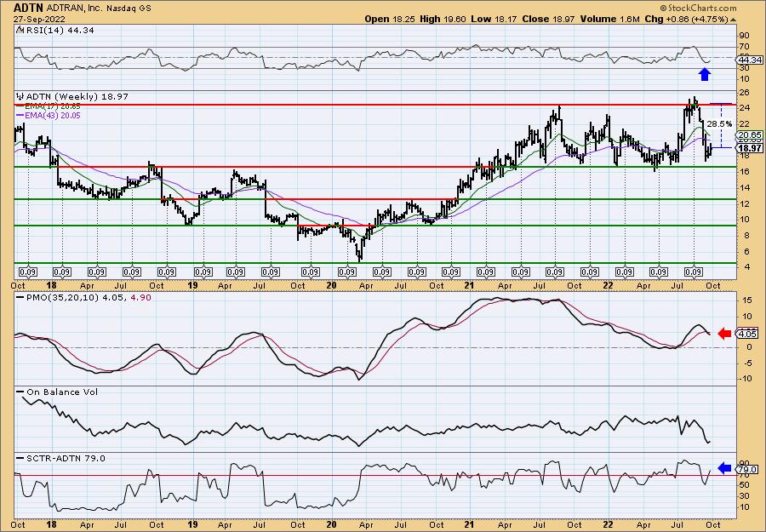This screenshot has width=766, height=532.
Task: Click the High 19.60 value
Action: 443,19
